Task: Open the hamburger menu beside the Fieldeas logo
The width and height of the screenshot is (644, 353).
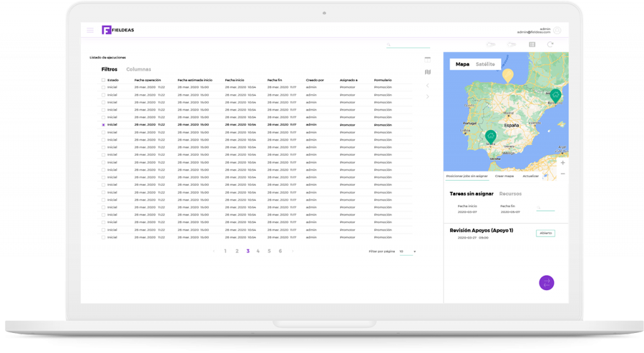Action: [90, 30]
